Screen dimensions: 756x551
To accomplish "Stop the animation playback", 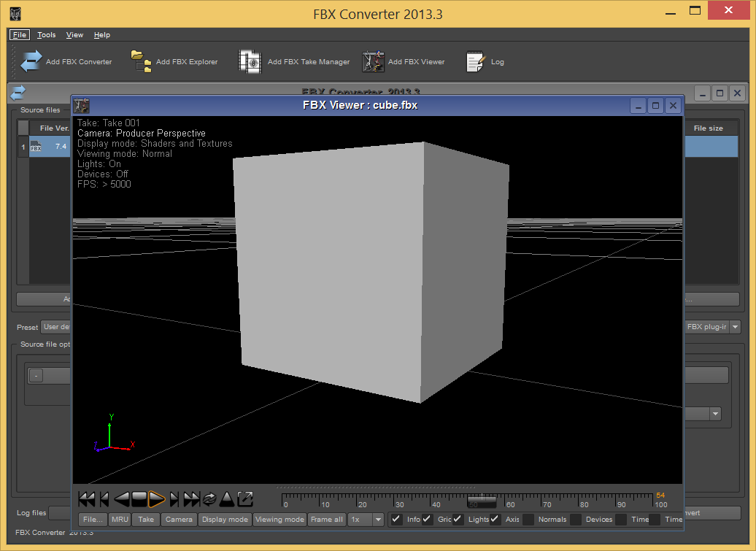I will (139, 499).
